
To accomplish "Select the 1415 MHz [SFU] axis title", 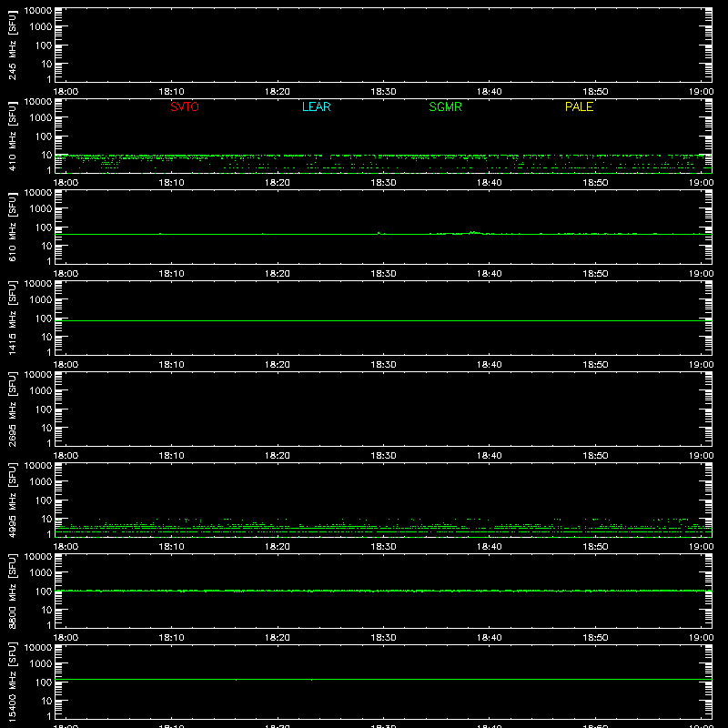I will pyautogui.click(x=13, y=318).
